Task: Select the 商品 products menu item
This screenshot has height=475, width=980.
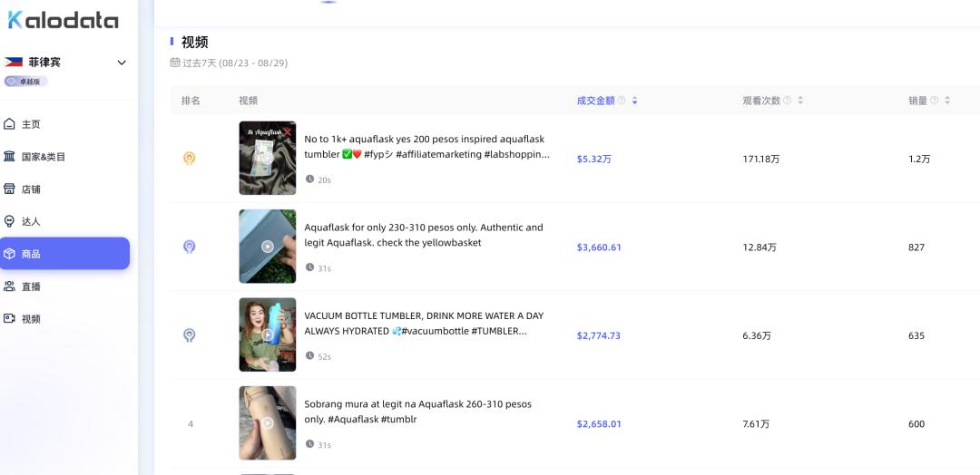Action: (x=65, y=254)
